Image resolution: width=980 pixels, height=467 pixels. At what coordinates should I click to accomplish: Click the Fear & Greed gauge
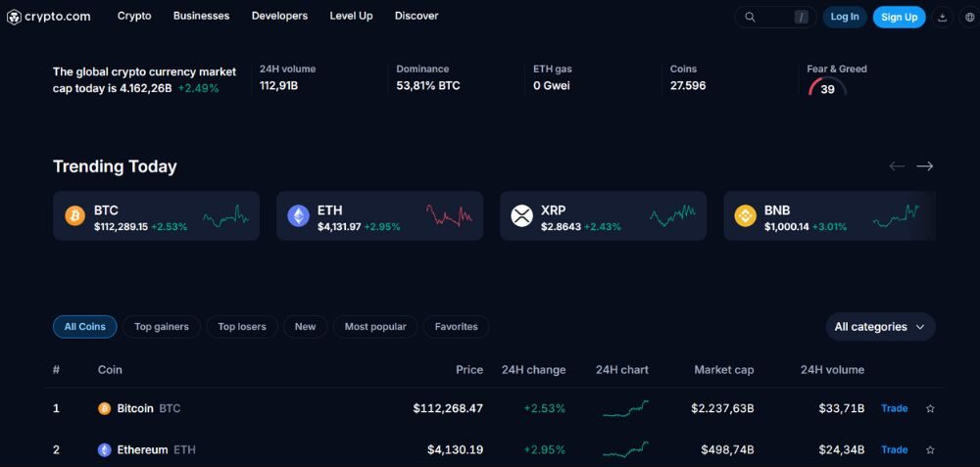pyautogui.click(x=828, y=88)
